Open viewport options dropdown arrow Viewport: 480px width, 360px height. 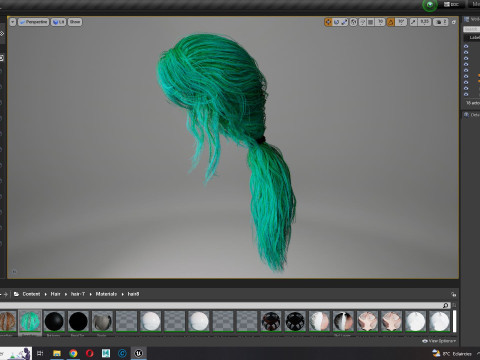click(x=13, y=22)
